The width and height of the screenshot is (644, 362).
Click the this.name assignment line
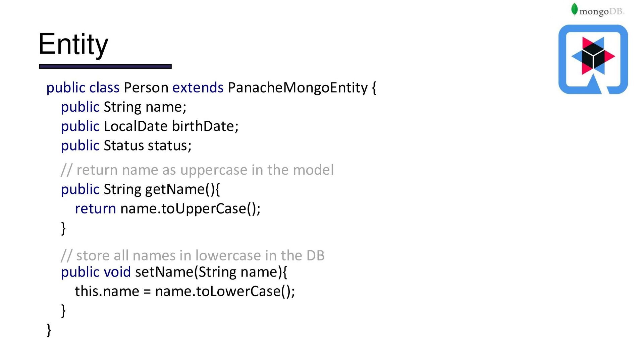point(185,291)
